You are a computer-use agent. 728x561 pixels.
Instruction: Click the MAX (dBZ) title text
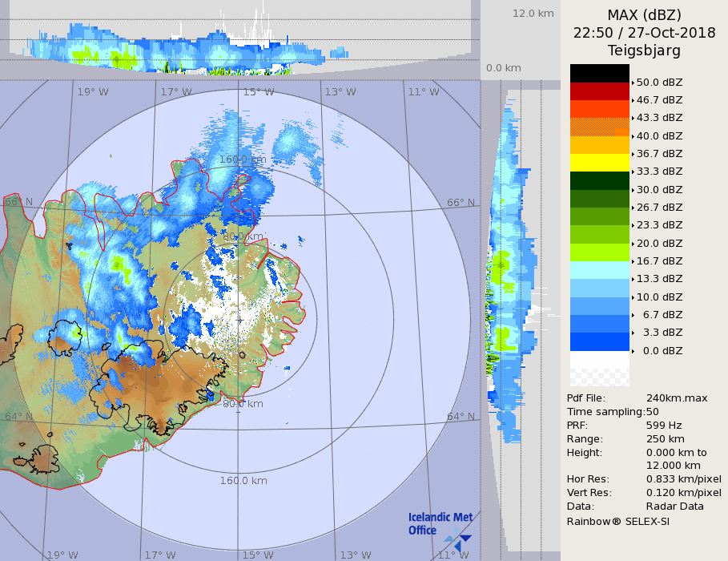[x=644, y=14]
